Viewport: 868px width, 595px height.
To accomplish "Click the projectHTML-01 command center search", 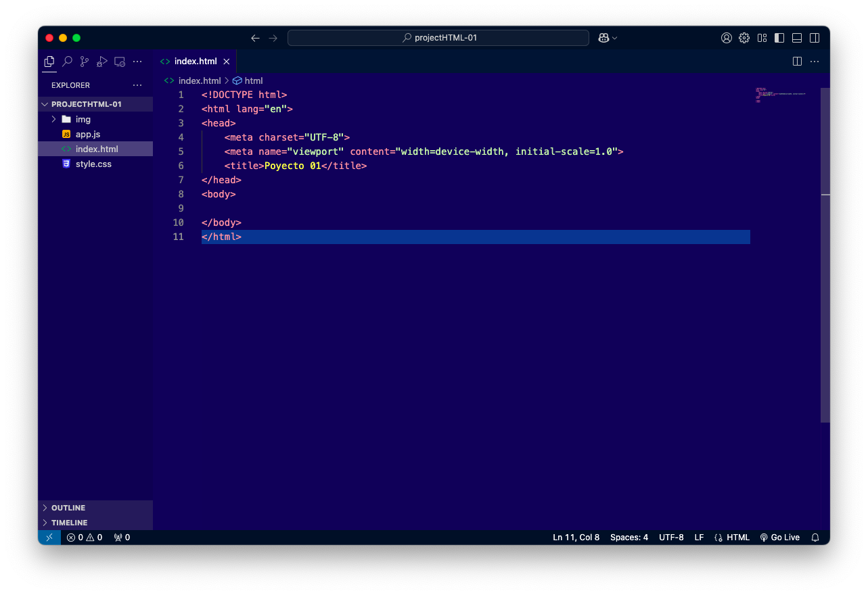I will click(x=438, y=38).
